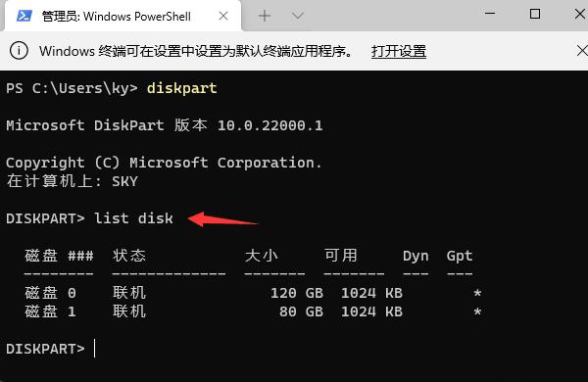Click the 磁盘 1 row

pyautogui.click(x=253, y=311)
